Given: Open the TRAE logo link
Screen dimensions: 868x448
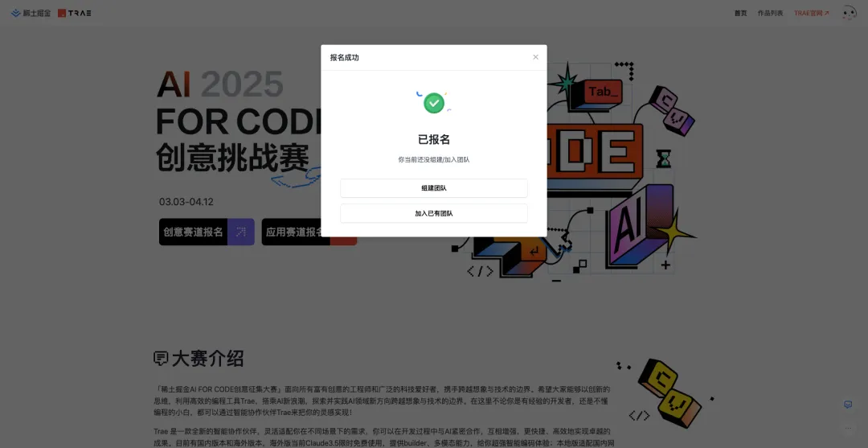Looking at the screenshot, I should click(x=75, y=13).
